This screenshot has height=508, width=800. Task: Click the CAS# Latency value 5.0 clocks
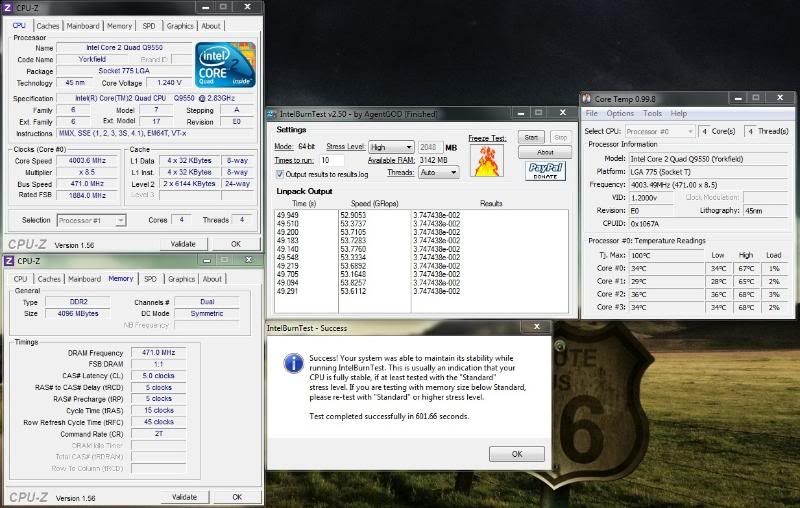(159, 375)
